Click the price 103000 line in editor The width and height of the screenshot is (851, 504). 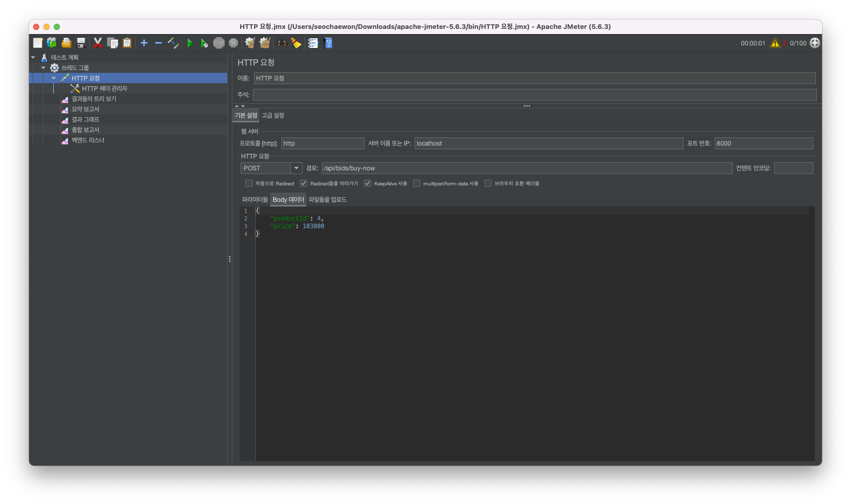297,226
